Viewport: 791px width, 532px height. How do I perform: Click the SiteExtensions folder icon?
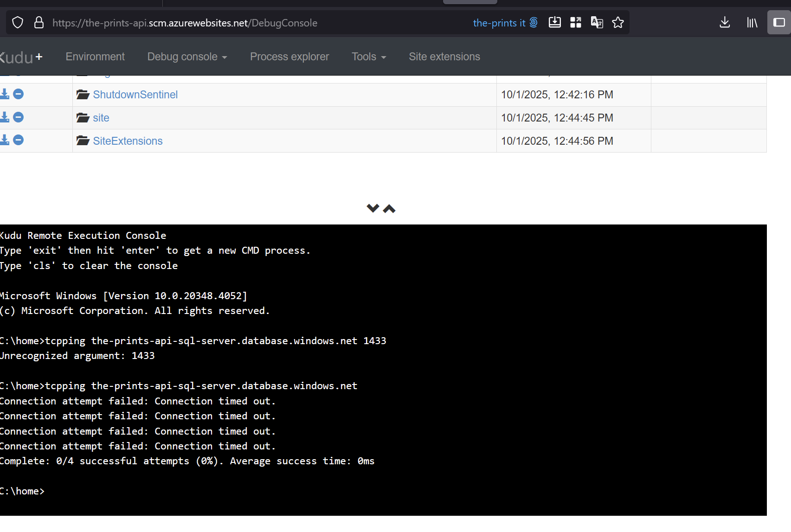[x=83, y=141]
